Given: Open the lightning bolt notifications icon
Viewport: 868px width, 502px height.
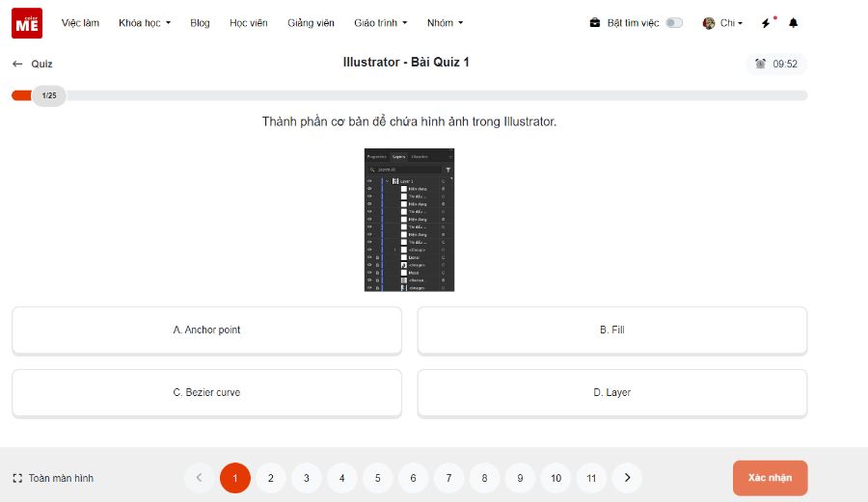Looking at the screenshot, I should tap(766, 23).
